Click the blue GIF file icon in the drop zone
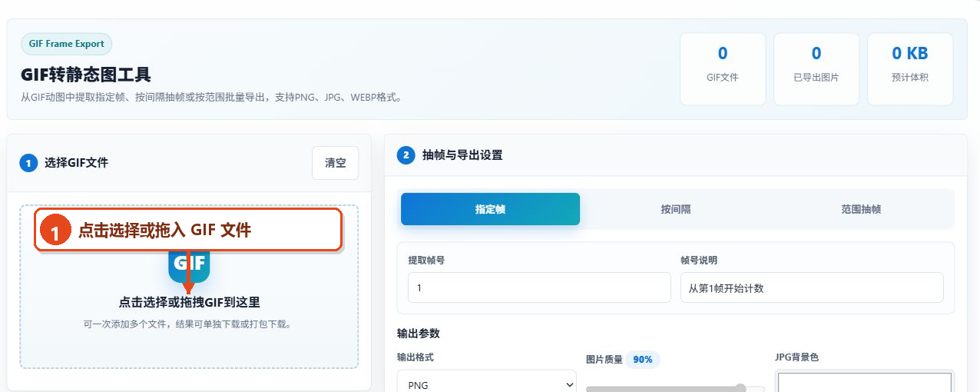This screenshot has height=392, width=980. (x=189, y=266)
